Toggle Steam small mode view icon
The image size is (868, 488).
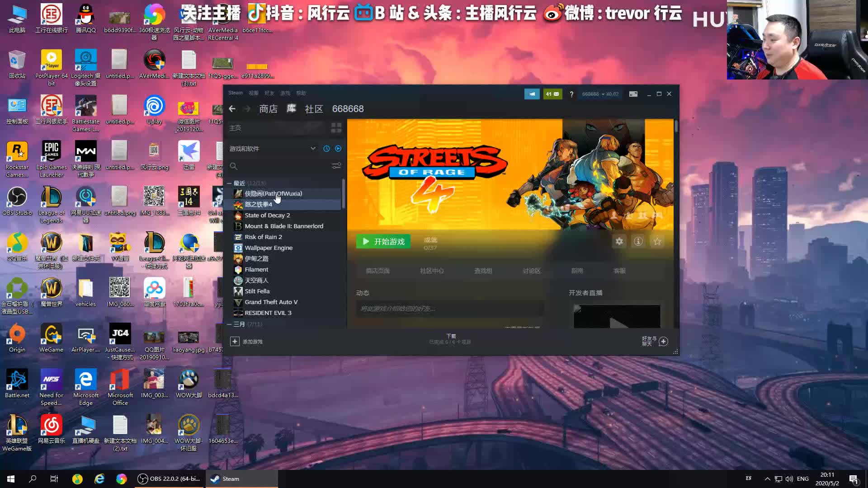633,94
